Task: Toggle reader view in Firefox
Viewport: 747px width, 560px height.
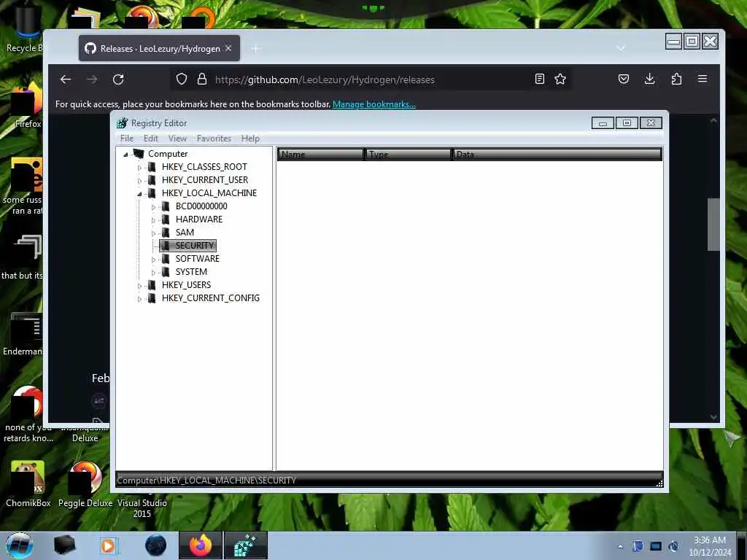Action: coord(540,79)
